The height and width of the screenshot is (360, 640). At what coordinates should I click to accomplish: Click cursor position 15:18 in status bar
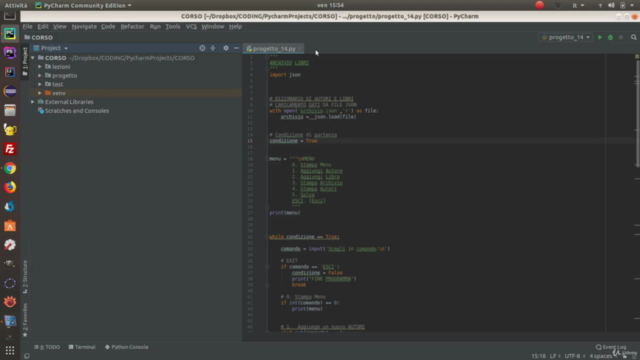pyautogui.click(x=538, y=356)
